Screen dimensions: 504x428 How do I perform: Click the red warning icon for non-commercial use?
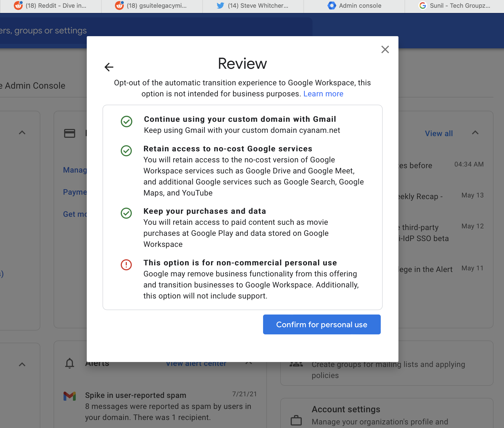click(126, 265)
